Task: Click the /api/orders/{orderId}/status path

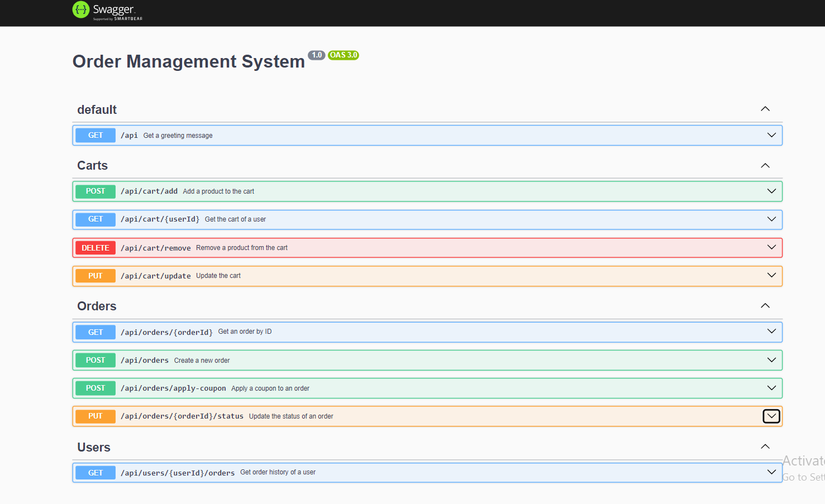Action: [182, 416]
